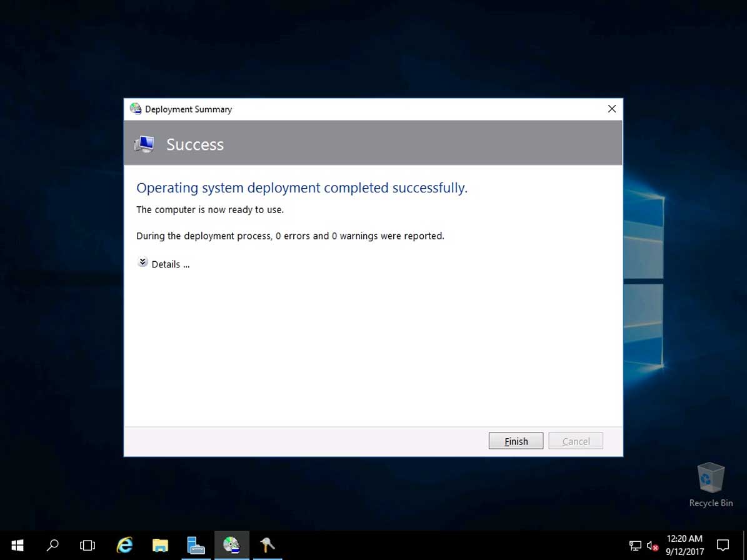Click the Show Desktop sliver at taskbar end

744,545
